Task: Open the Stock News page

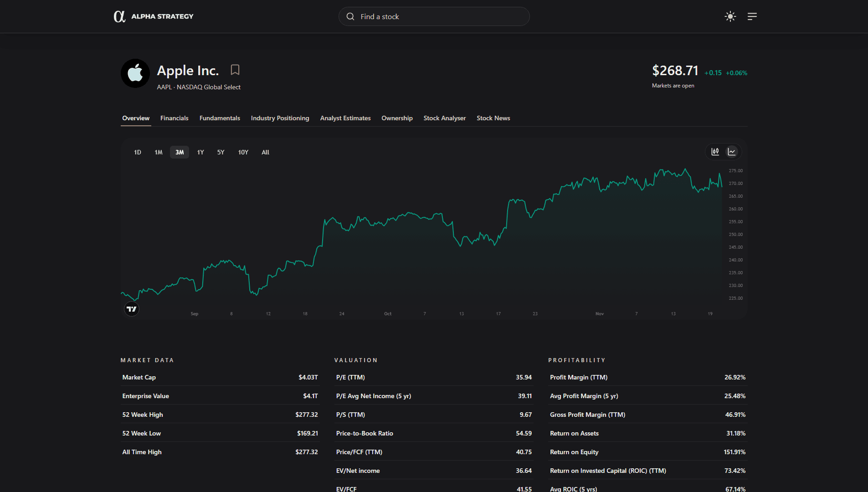Action: click(x=493, y=118)
